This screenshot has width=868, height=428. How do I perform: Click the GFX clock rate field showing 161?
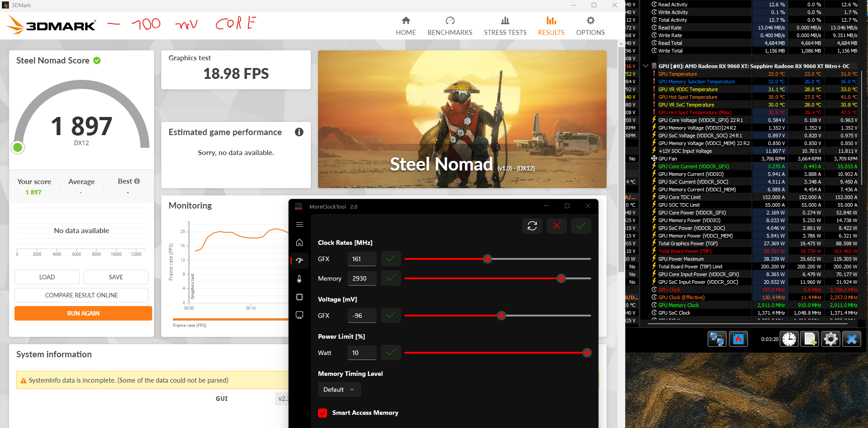tap(362, 259)
